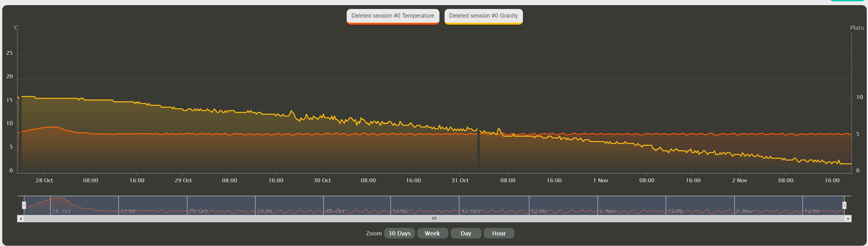Viewport: 868px width, 246px height.
Task: Click the navigator at the 1. Nov marker
Action: coord(607,211)
